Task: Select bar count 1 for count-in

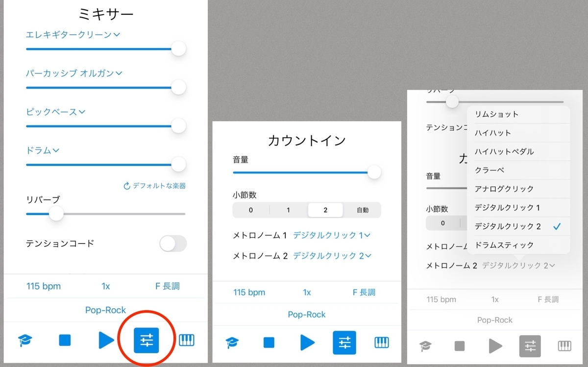Action: tap(288, 210)
